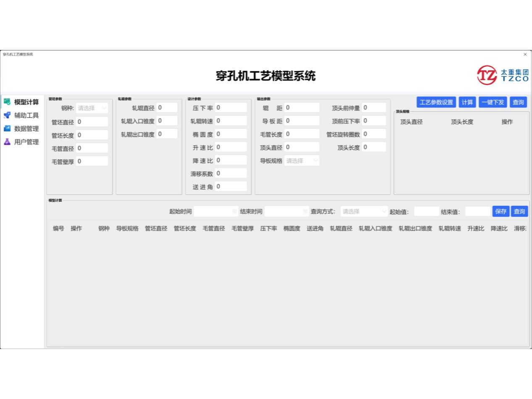Click the 用户管理 flask icon
The height and width of the screenshot is (399, 532).
tap(7, 142)
